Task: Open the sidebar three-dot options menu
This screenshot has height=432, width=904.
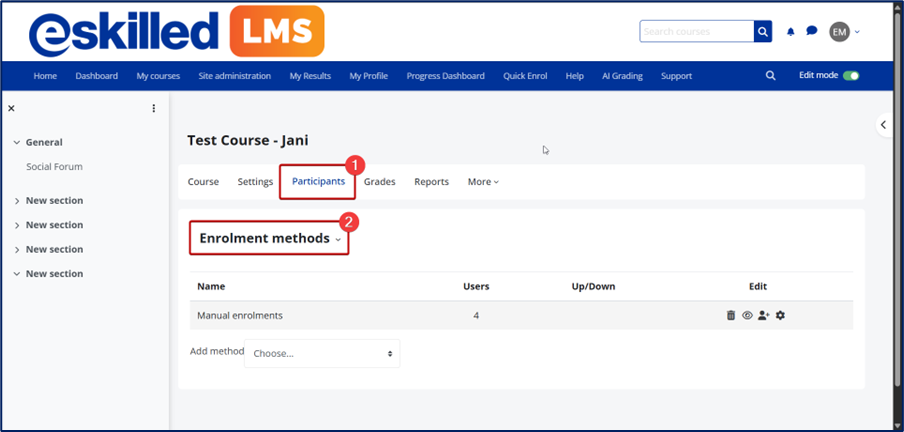Action: pos(154,108)
